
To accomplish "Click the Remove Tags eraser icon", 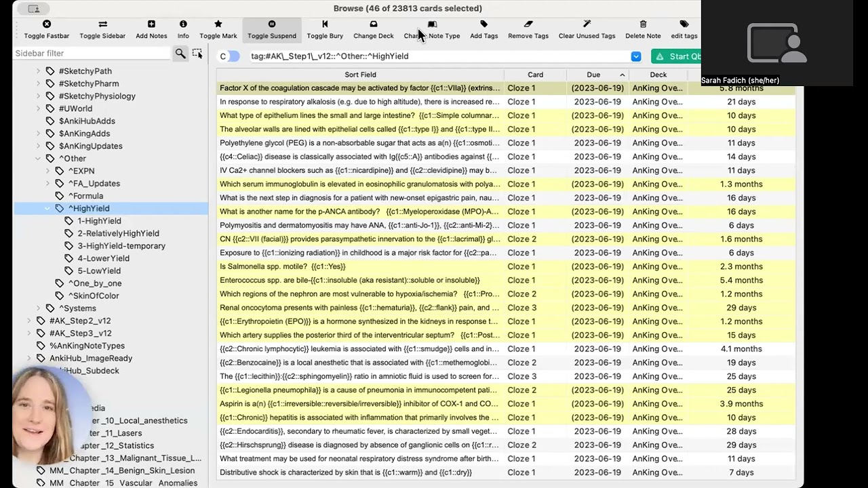I will click(528, 24).
